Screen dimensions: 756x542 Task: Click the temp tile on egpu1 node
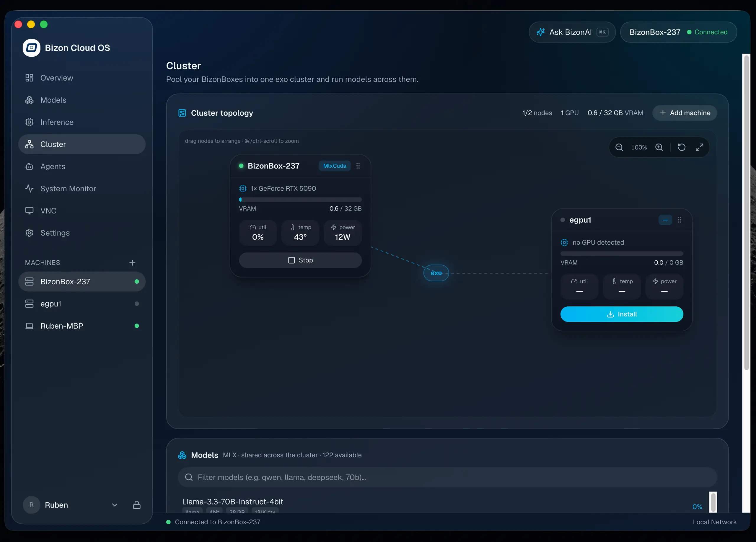pos(622,287)
